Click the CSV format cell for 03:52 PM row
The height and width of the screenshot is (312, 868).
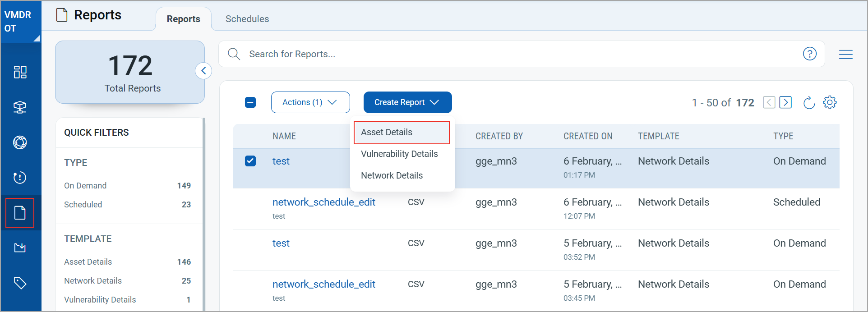(416, 243)
